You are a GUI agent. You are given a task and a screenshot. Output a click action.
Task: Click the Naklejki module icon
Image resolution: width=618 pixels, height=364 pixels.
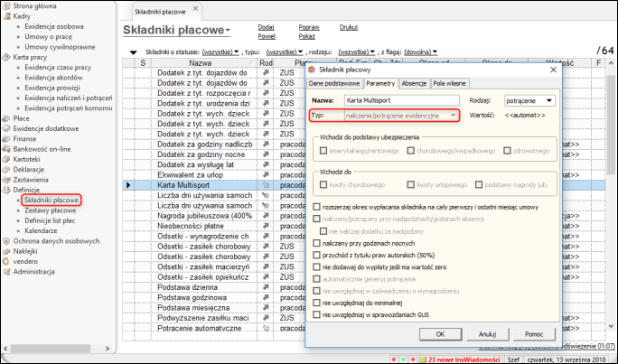6,251
